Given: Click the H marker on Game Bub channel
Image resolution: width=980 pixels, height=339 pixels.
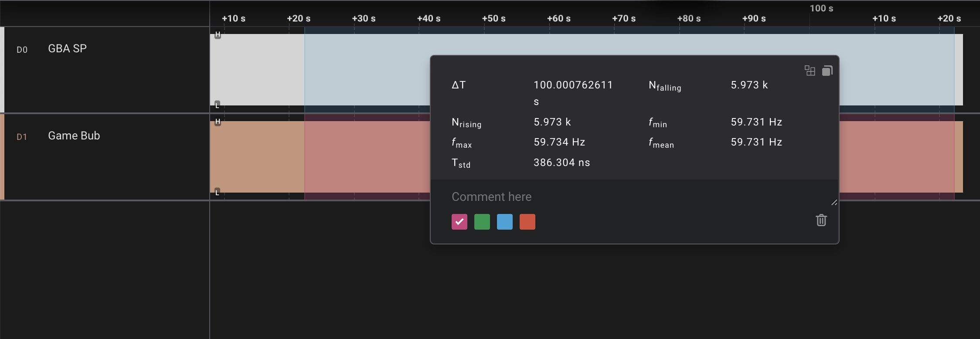Looking at the screenshot, I should point(218,122).
